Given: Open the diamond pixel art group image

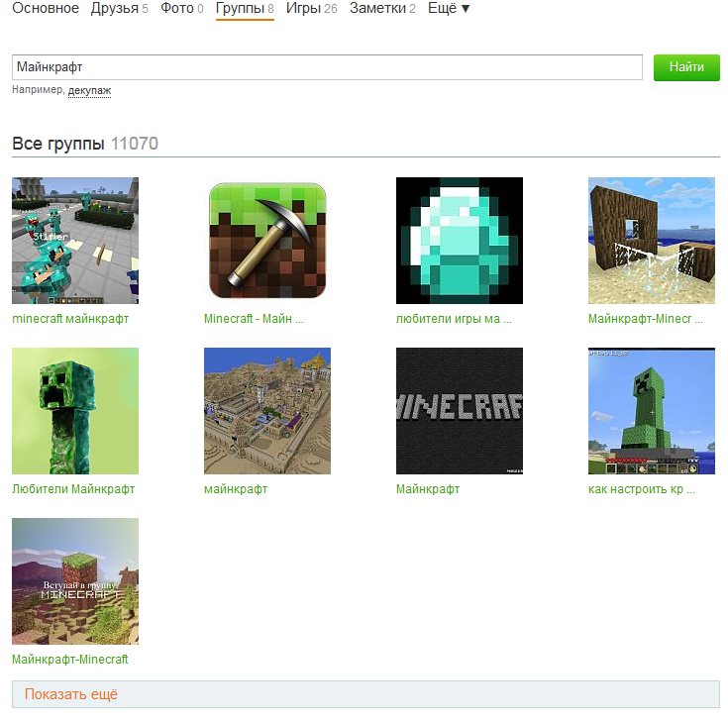Looking at the screenshot, I should 460,241.
